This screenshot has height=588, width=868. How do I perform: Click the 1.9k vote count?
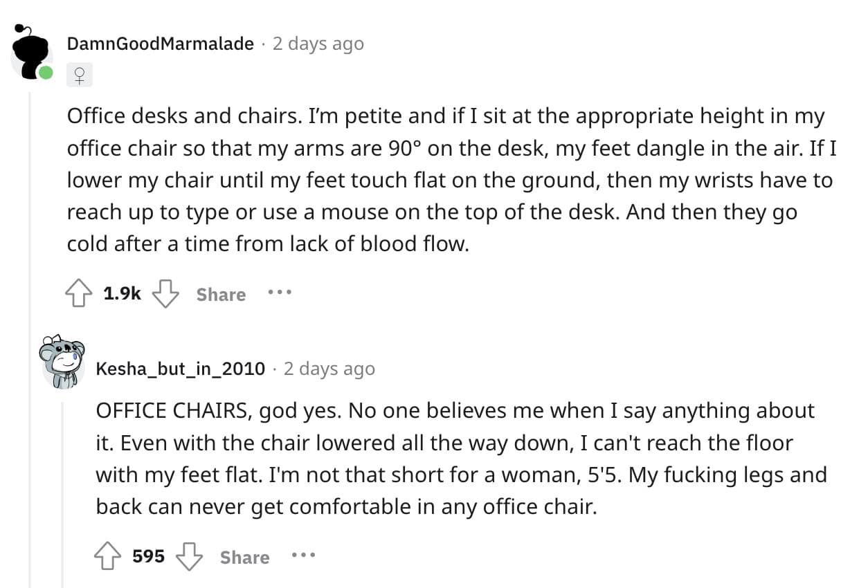[122, 293]
